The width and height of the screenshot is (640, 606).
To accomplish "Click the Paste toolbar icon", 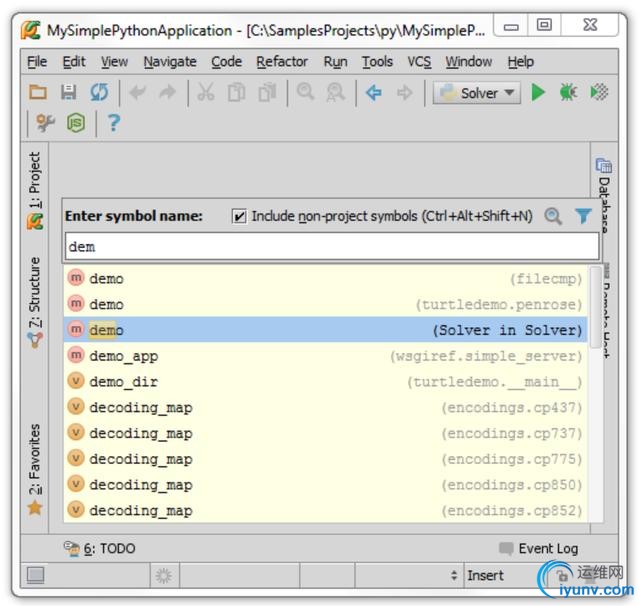I will click(267, 92).
